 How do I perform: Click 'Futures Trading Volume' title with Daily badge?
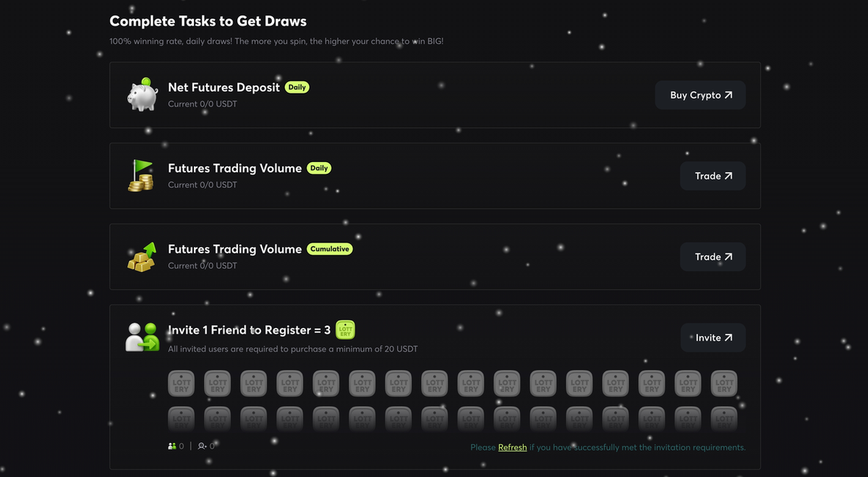tap(235, 169)
